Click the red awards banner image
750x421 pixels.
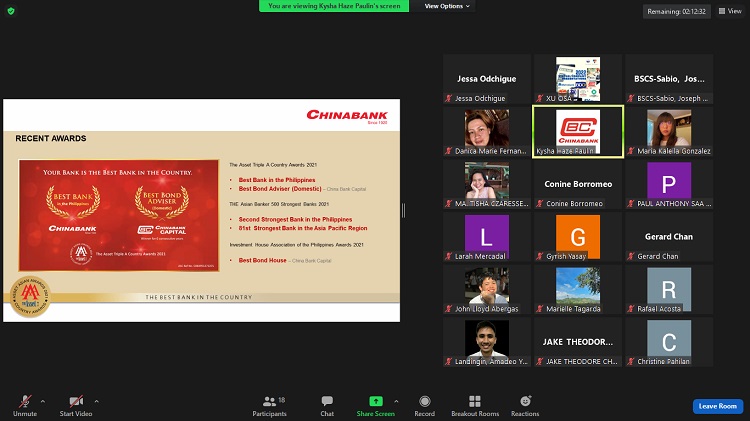pyautogui.click(x=119, y=216)
